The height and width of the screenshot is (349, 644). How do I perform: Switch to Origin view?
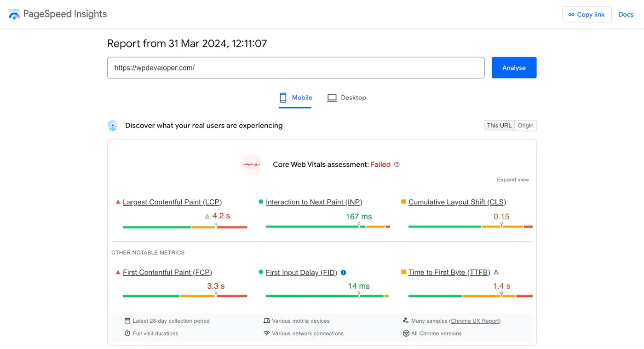pos(525,125)
